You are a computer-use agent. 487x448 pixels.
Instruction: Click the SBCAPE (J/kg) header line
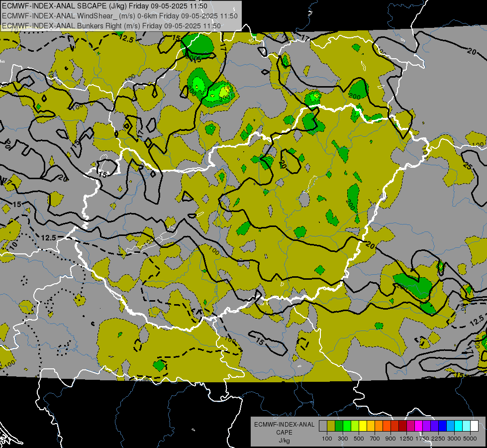(x=104, y=6)
